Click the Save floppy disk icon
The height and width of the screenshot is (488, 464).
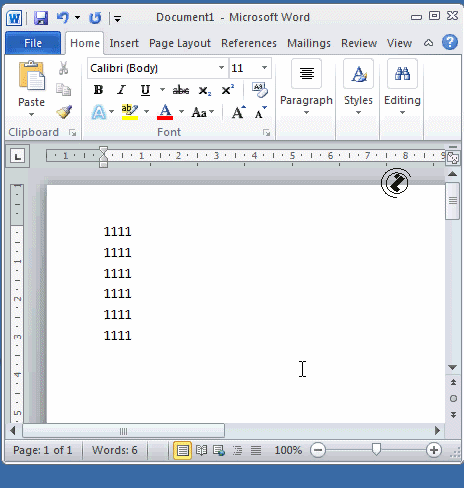tap(41, 18)
